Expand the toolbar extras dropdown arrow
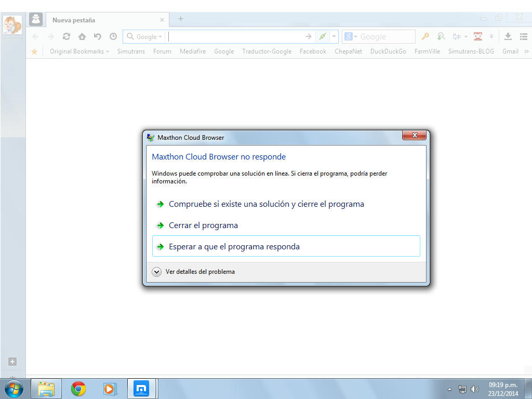The height and width of the screenshot is (399, 532). point(491,36)
